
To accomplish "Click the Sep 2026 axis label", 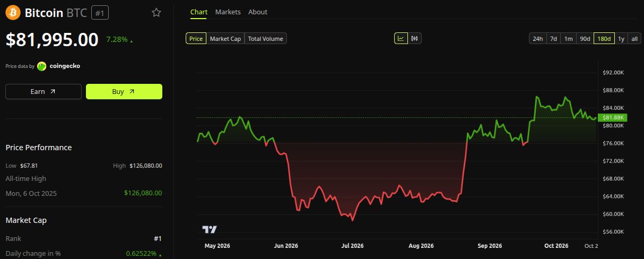I will coord(490,246).
